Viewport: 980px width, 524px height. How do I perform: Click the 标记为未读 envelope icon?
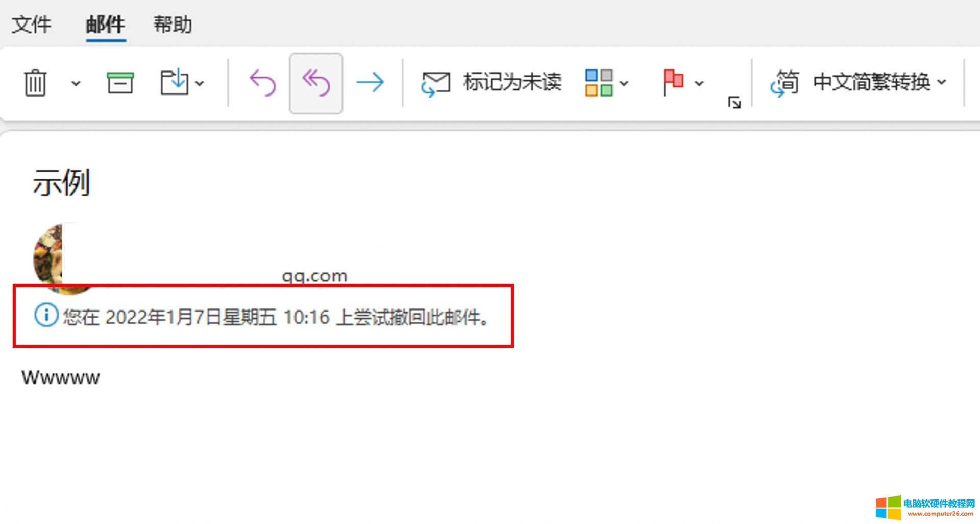click(435, 84)
